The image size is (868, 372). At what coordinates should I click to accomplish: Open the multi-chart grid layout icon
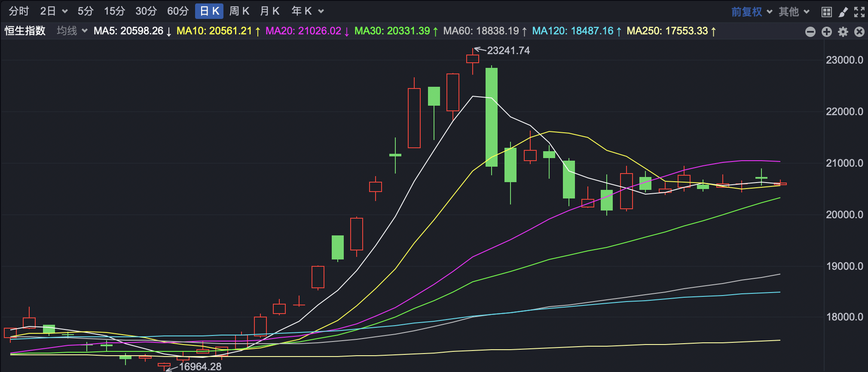(826, 12)
